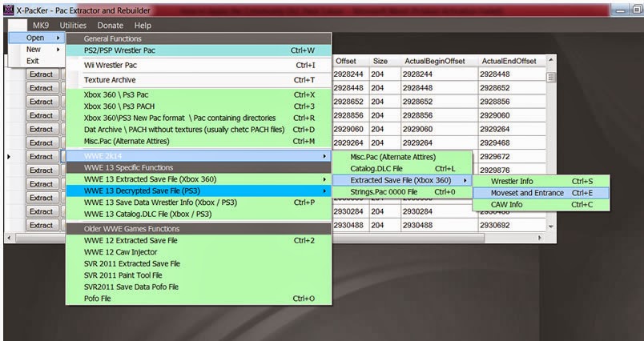
Task: Click the ActualBeginOffset column header
Action: 439,61
